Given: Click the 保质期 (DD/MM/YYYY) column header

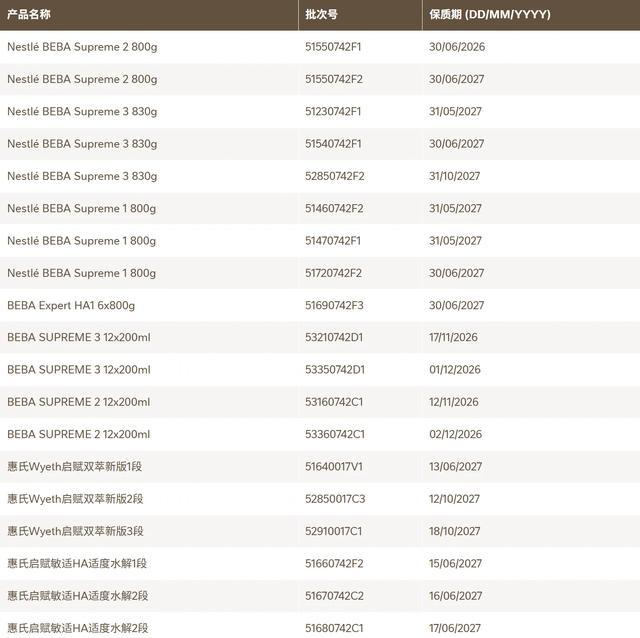Looking at the screenshot, I should point(489,14).
